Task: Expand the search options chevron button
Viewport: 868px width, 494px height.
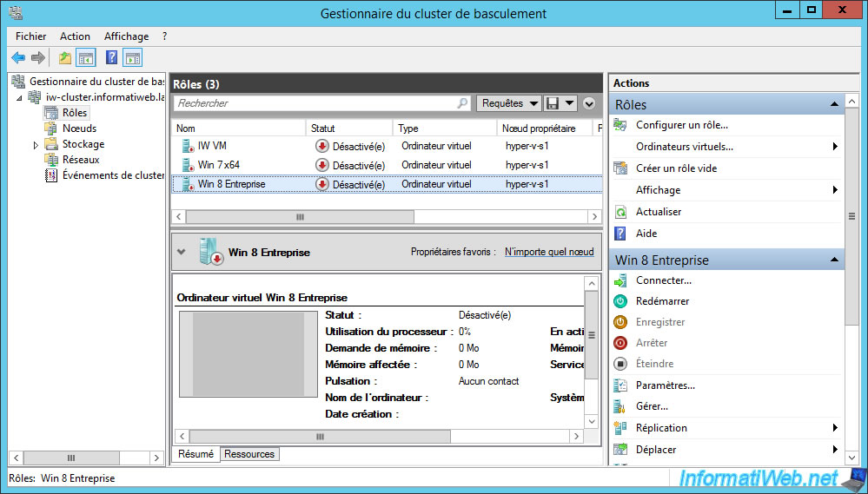Action: coord(589,103)
